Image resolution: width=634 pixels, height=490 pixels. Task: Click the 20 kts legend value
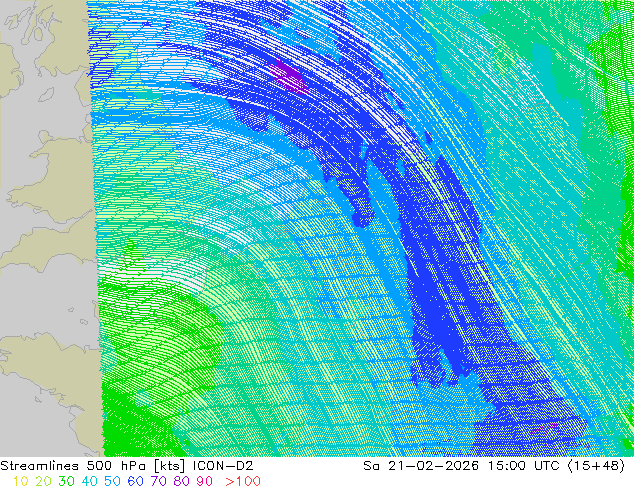pyautogui.click(x=43, y=482)
